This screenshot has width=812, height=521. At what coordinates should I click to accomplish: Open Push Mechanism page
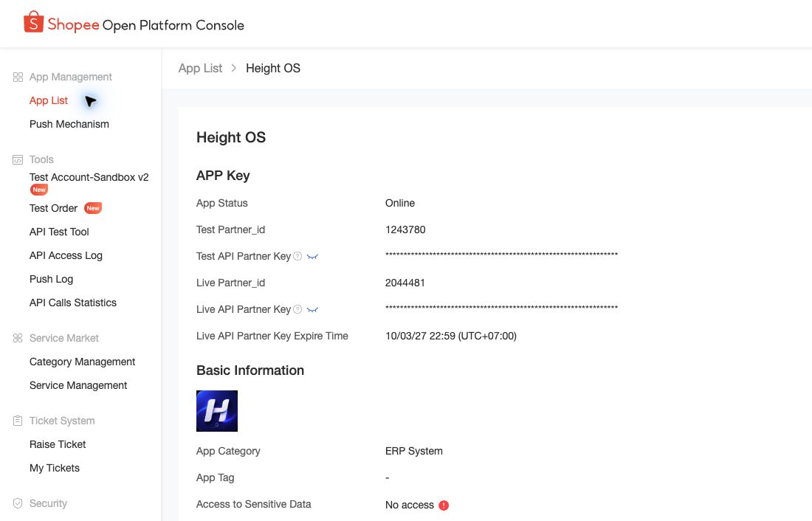tap(69, 124)
